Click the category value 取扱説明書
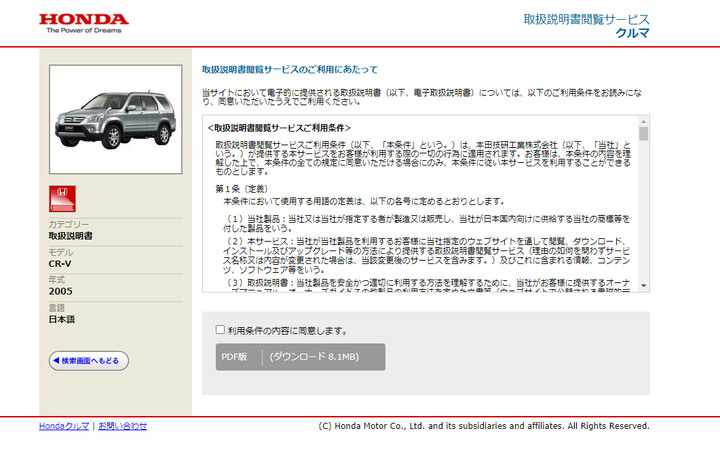This screenshot has width=720, height=450. (x=71, y=236)
